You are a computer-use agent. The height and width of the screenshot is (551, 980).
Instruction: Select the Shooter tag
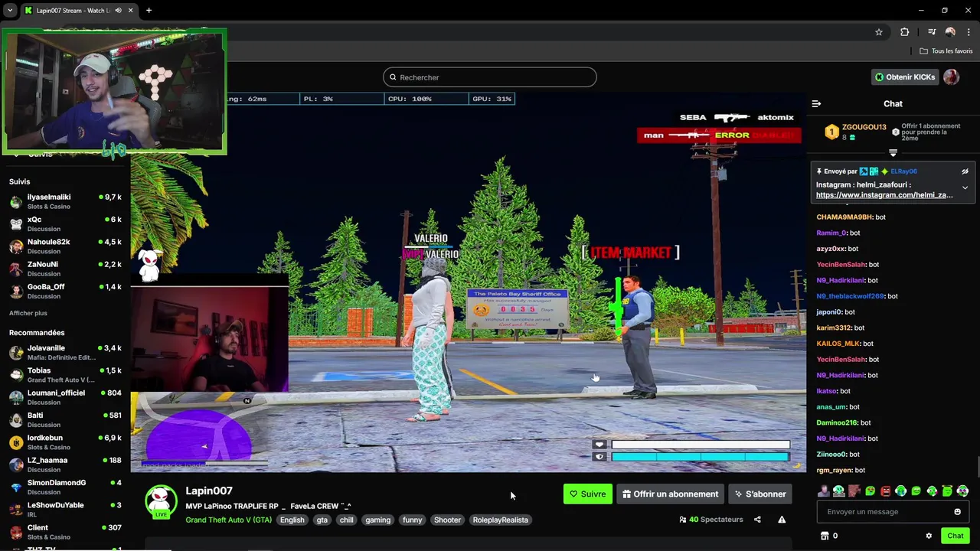(x=447, y=520)
